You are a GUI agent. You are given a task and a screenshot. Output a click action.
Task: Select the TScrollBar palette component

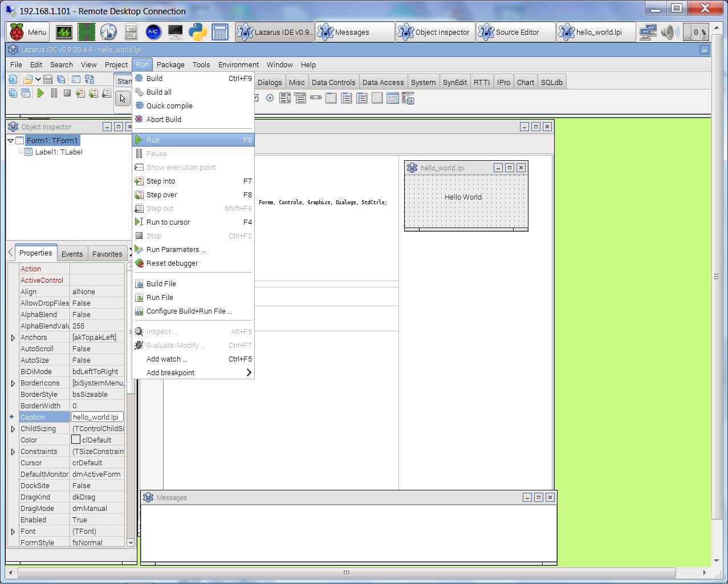[315, 98]
